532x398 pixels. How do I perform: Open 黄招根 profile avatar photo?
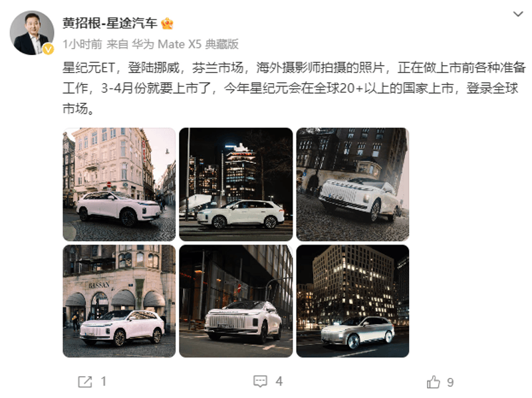click(x=32, y=33)
